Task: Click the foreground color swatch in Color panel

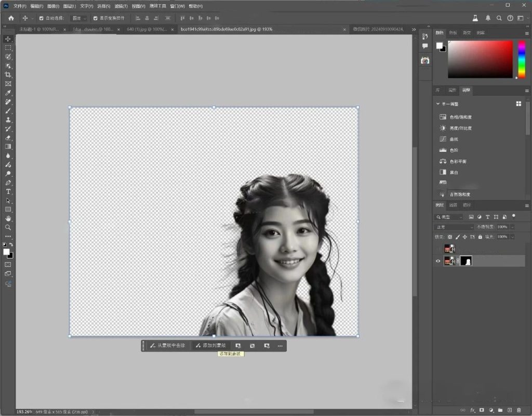Action: (440, 45)
